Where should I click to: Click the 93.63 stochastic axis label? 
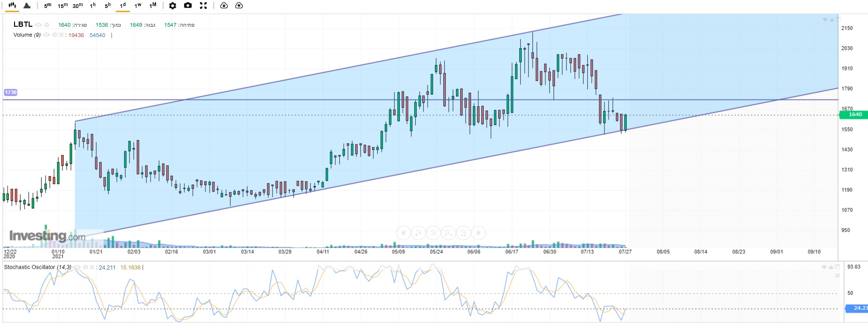[854, 267]
